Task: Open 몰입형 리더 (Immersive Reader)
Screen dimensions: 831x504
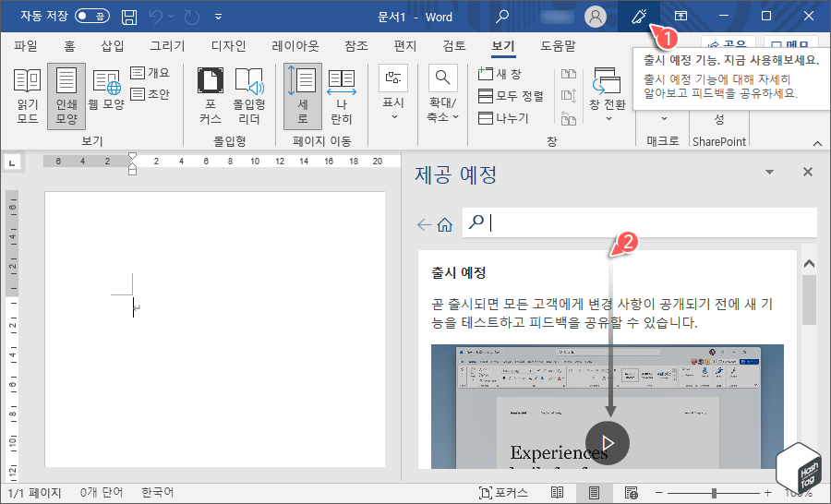Action: coord(249,96)
